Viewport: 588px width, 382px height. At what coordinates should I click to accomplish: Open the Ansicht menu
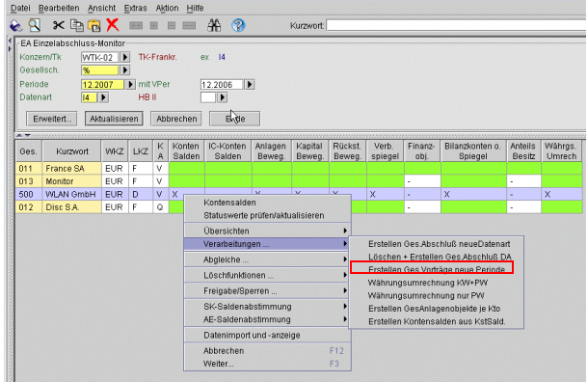(101, 8)
